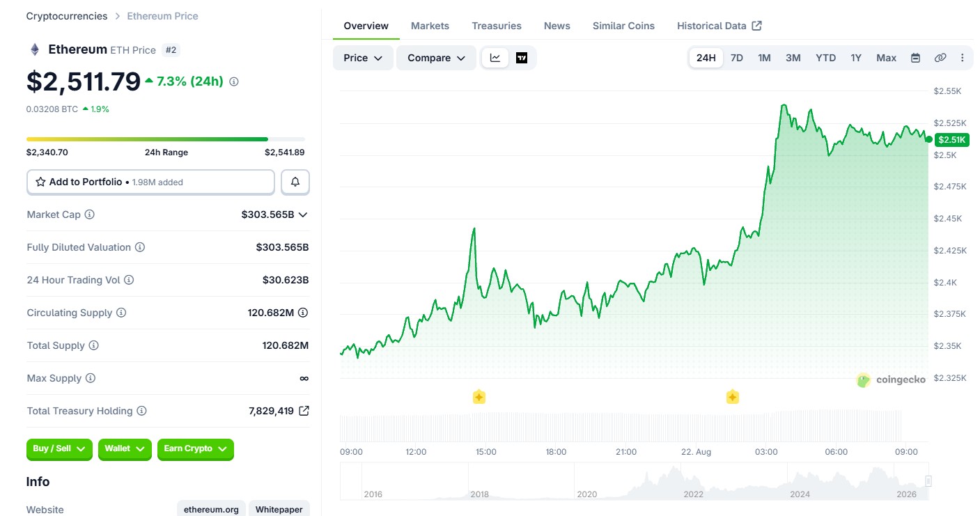Open Total Supply info icon

point(93,345)
